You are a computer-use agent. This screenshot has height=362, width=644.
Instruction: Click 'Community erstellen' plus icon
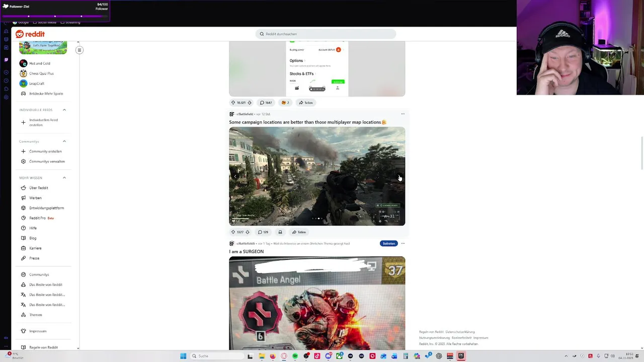[23, 151]
